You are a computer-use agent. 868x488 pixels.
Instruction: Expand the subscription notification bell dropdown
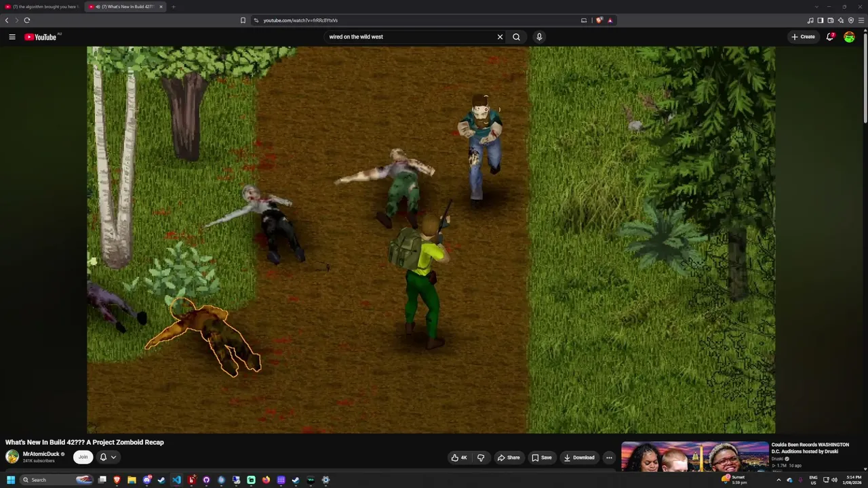(108, 457)
